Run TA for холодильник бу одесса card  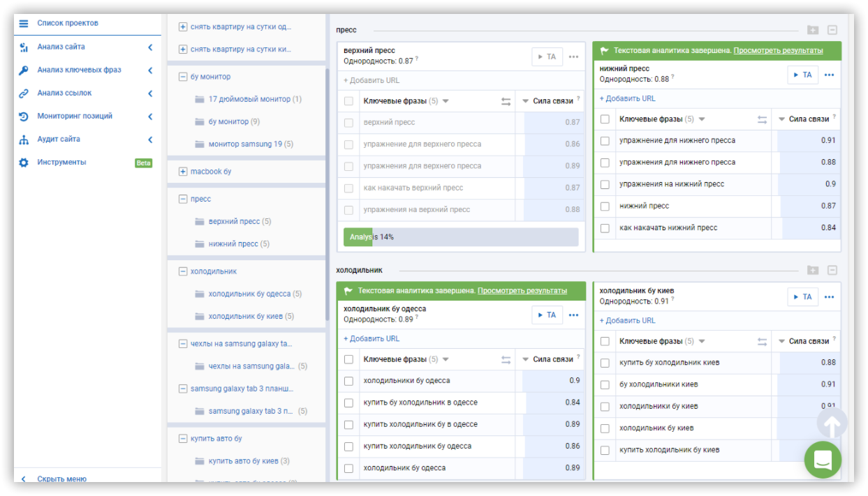point(547,315)
